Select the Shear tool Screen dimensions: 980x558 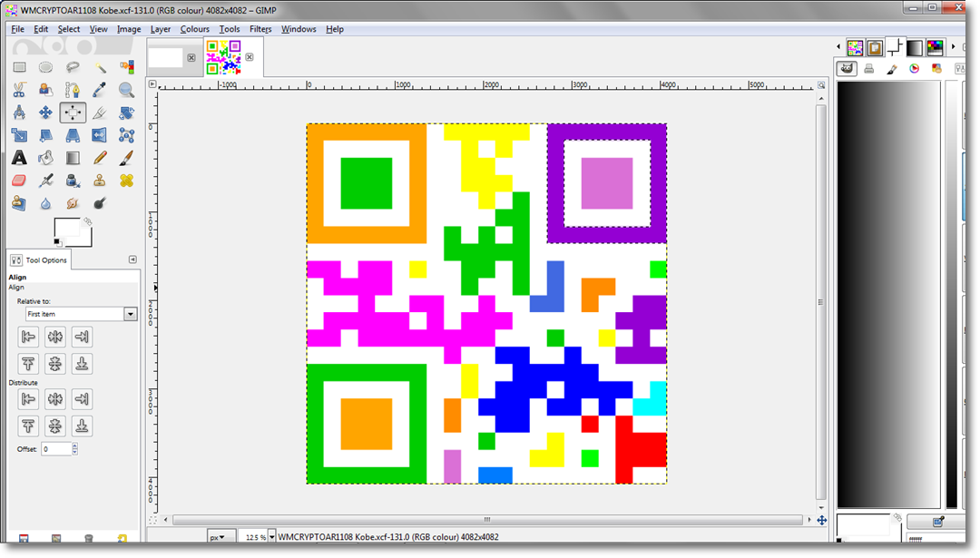click(45, 135)
